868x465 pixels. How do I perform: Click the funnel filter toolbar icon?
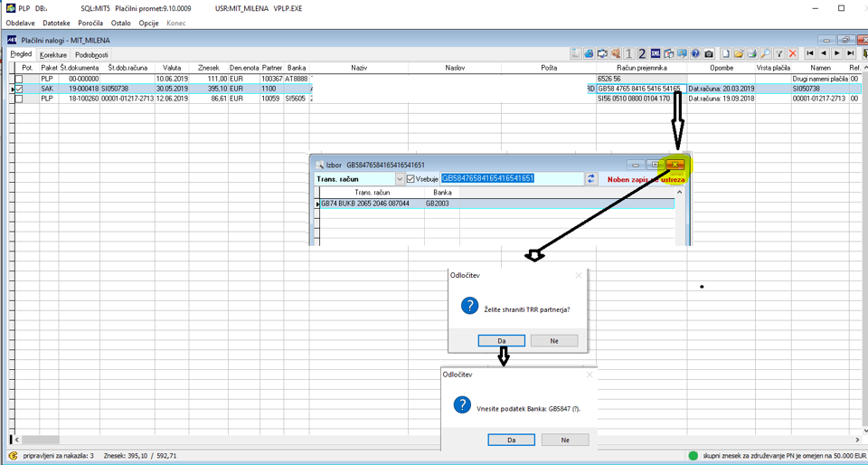tap(778, 53)
